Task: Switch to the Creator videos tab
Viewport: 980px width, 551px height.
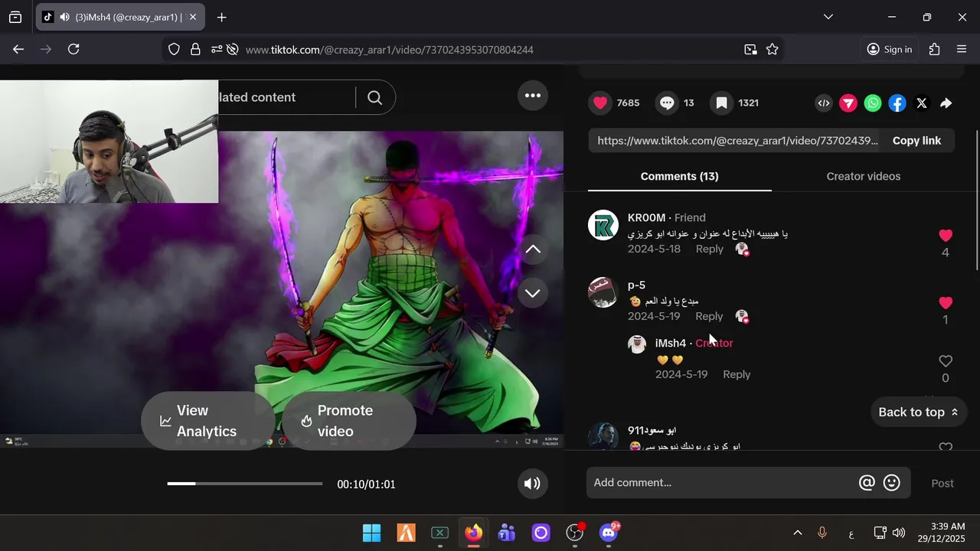Action: click(863, 176)
